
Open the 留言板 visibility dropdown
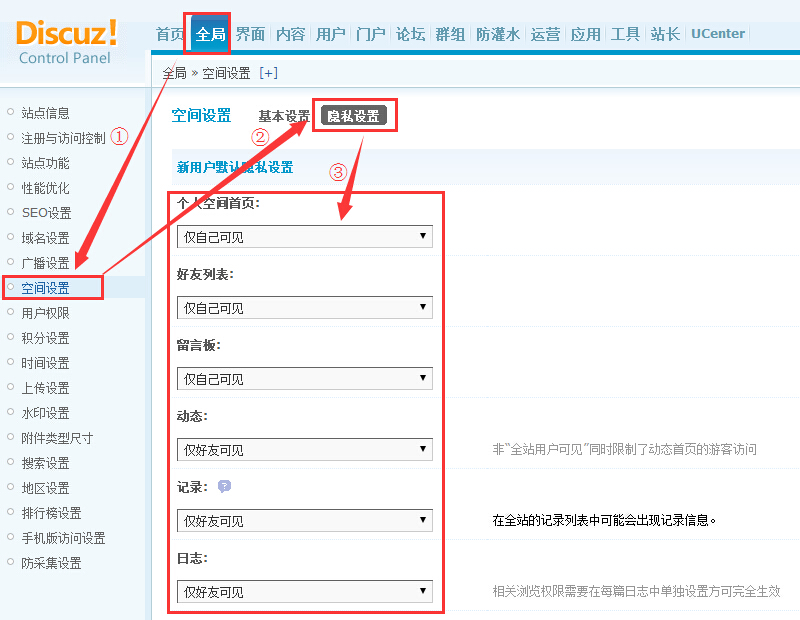[304, 379]
